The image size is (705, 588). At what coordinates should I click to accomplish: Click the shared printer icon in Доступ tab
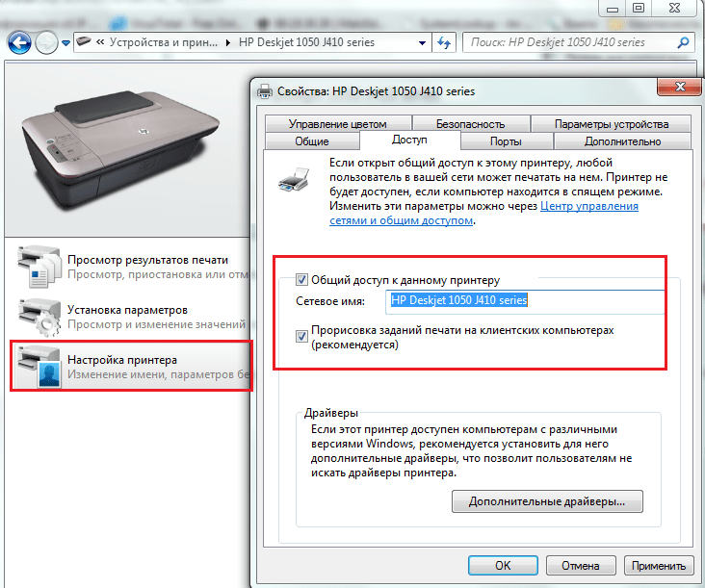pos(294,179)
